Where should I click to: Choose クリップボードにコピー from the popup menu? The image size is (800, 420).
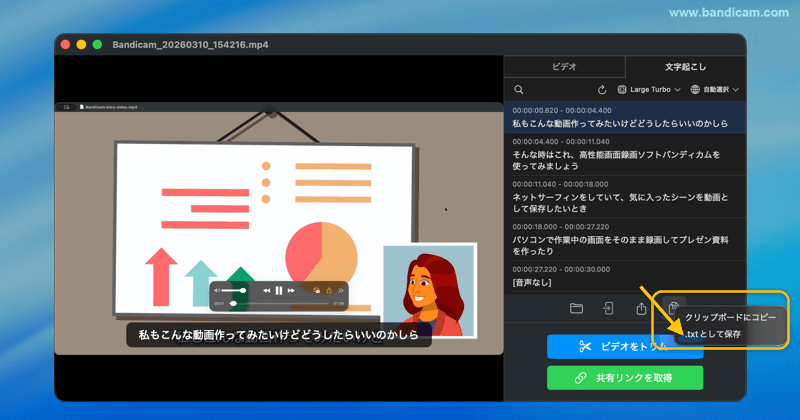[730, 317]
